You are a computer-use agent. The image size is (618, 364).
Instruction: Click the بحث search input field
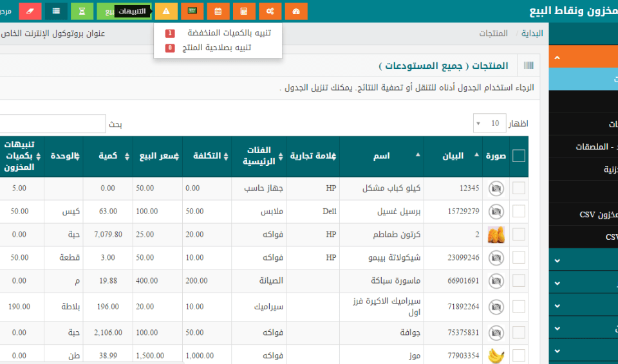click(x=51, y=123)
